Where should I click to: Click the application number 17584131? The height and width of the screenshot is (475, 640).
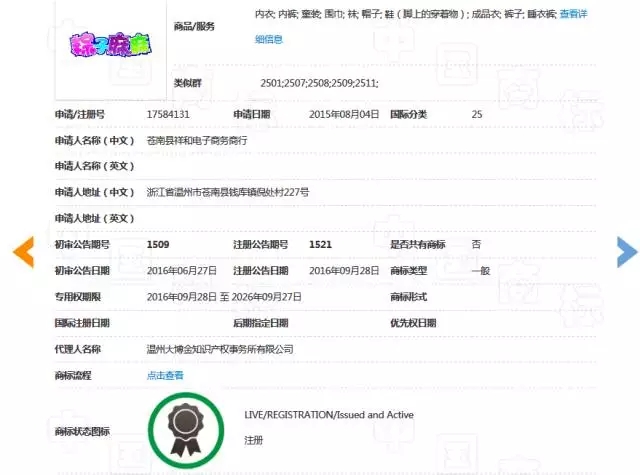[168, 115]
